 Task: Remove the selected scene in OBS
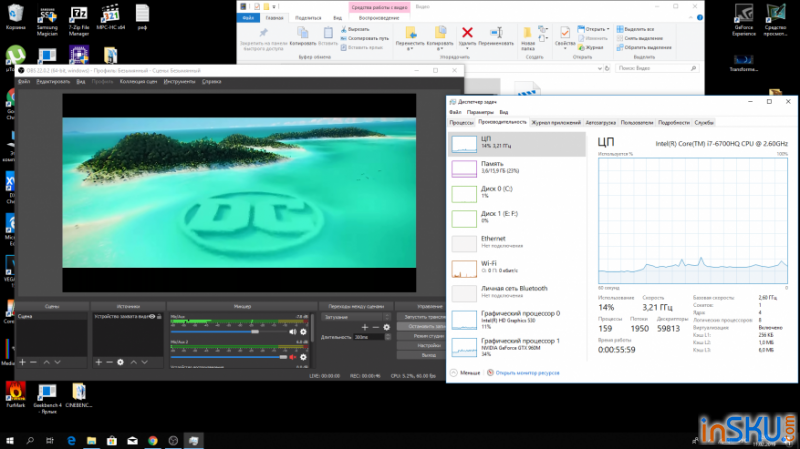coord(33,362)
